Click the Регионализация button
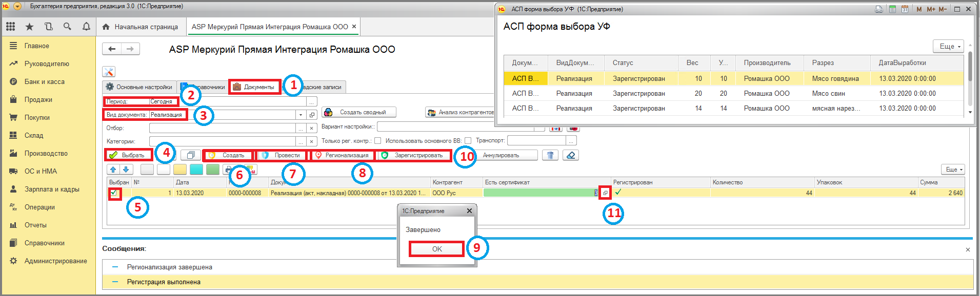 (x=343, y=155)
